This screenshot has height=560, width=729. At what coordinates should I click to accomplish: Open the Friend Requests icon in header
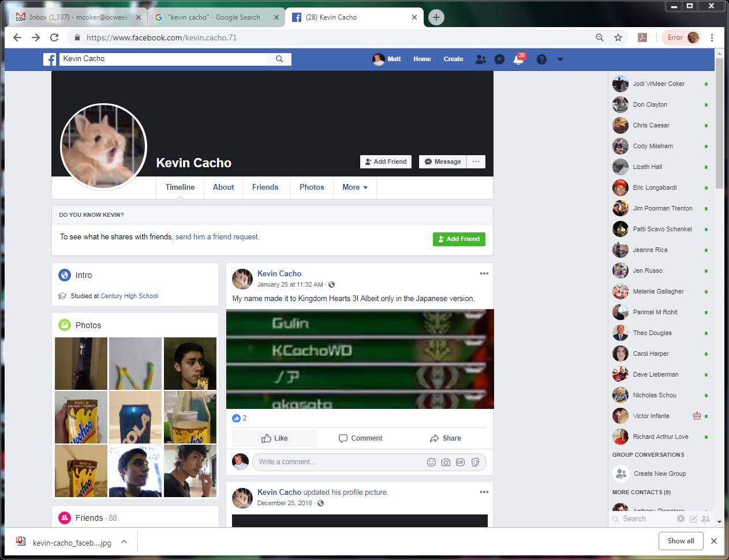coord(480,59)
